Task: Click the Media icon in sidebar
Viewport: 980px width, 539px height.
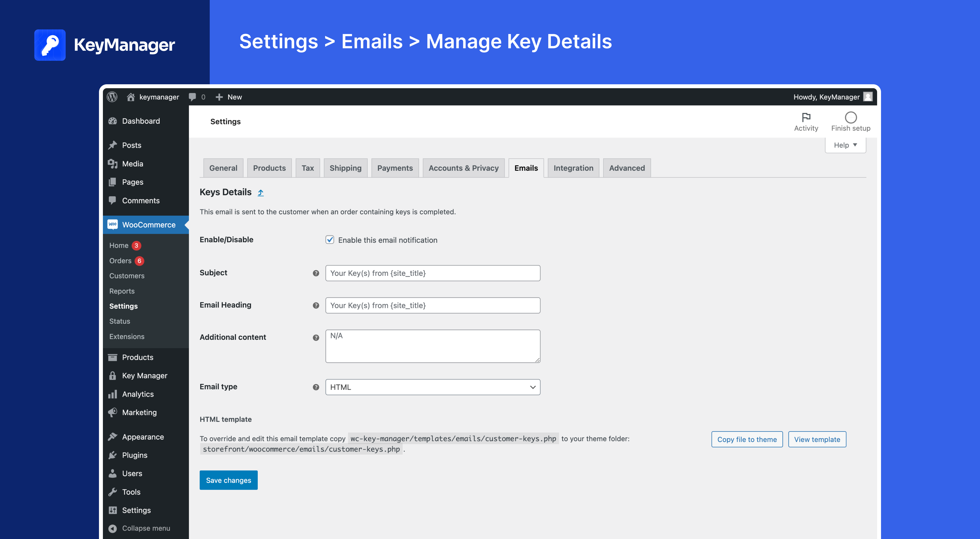Action: [113, 164]
